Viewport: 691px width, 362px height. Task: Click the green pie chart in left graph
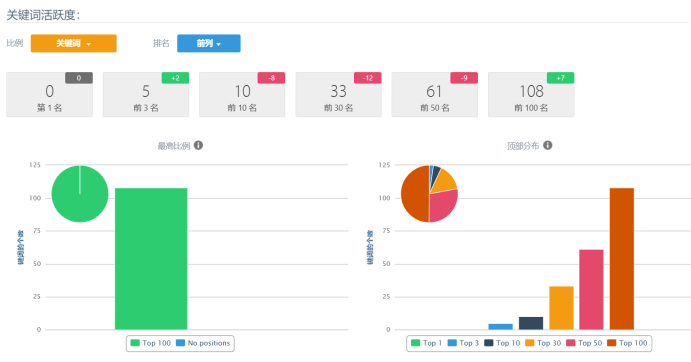pyautogui.click(x=80, y=194)
